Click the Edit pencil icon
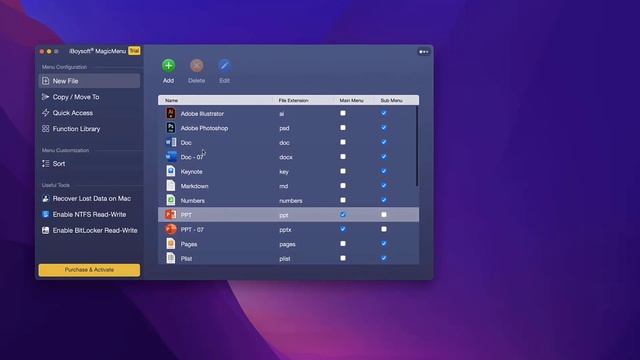 tap(224, 66)
